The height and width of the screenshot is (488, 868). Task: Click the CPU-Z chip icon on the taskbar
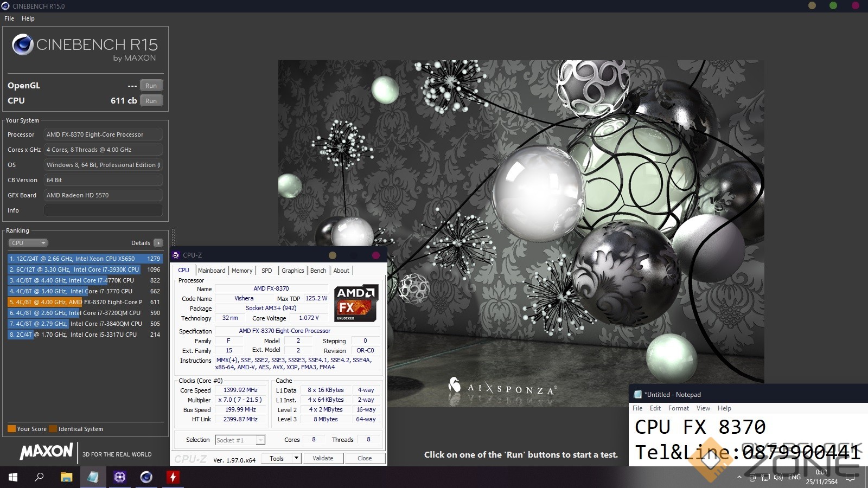pos(120,477)
